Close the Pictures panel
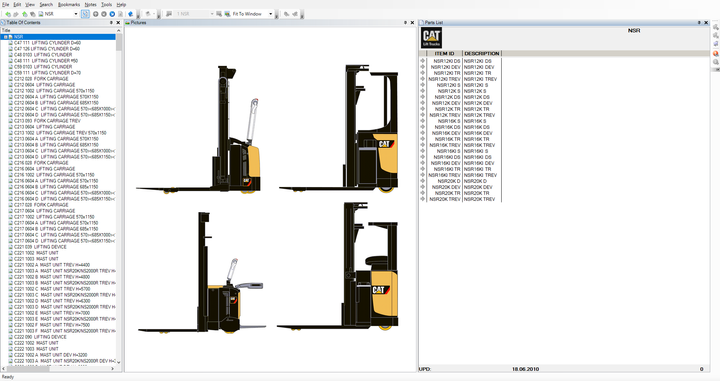 [x=412, y=22]
